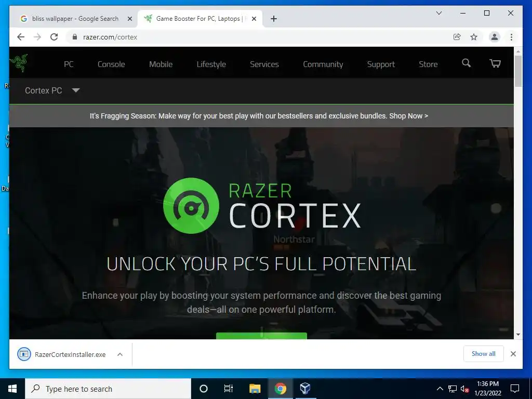Open the VirtualBox cube taskbar icon

coord(305,389)
